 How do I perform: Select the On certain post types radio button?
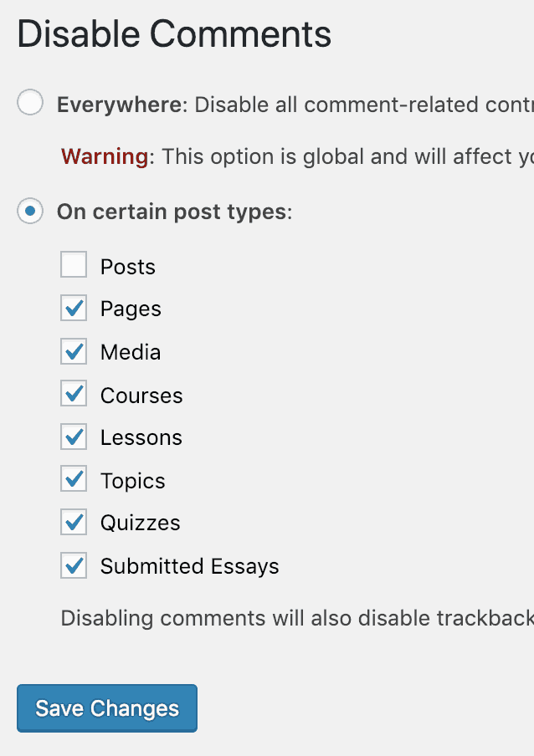[x=30, y=212]
